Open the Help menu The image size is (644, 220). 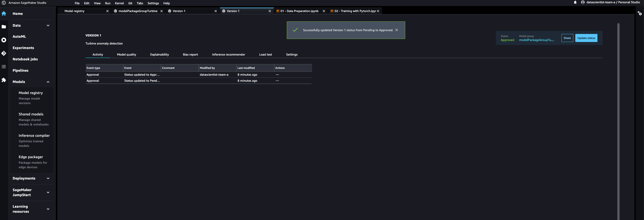(x=167, y=3)
